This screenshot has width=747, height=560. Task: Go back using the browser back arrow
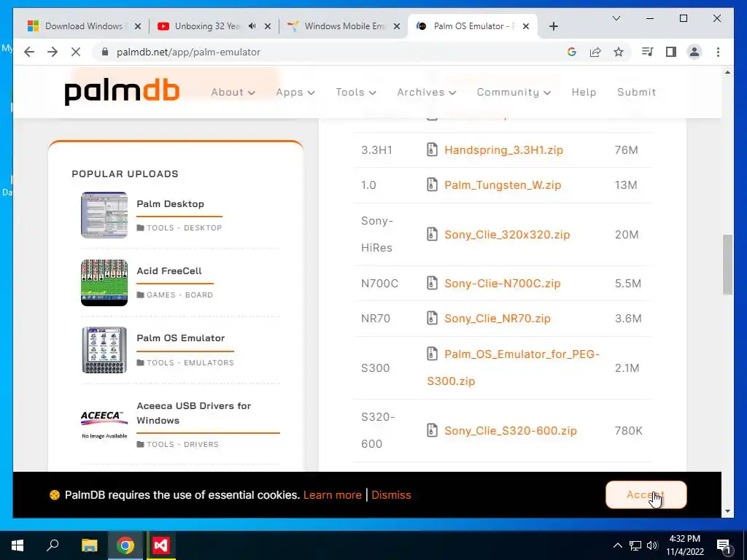tap(29, 52)
